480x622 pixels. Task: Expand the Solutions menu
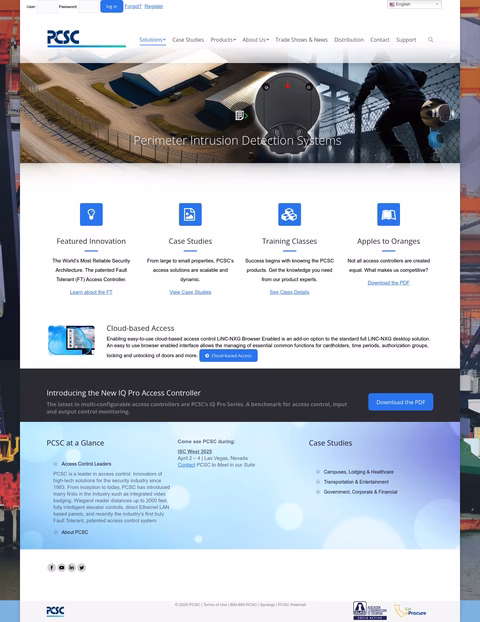pyautogui.click(x=152, y=40)
